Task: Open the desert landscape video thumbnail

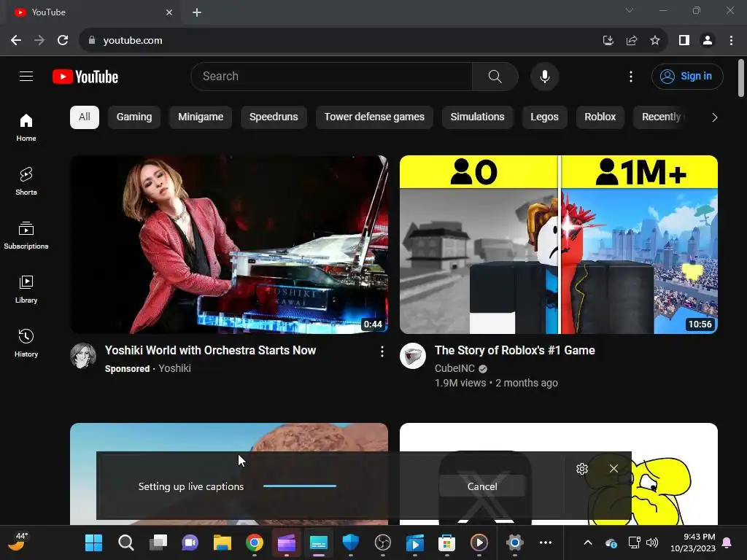Action: 229,437
